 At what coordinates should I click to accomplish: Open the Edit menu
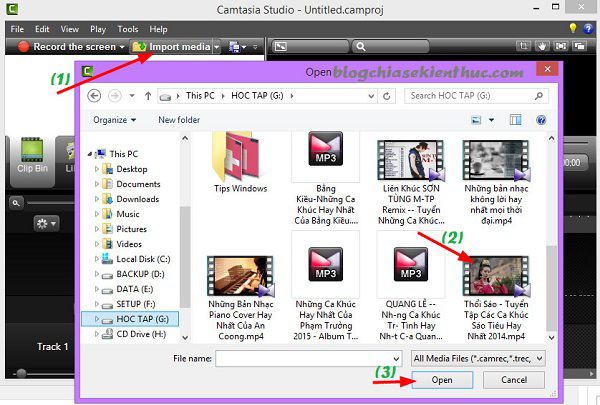42,29
